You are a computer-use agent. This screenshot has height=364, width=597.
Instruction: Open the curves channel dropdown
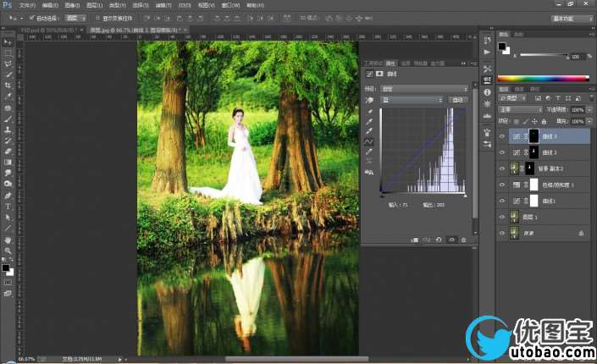coord(412,99)
